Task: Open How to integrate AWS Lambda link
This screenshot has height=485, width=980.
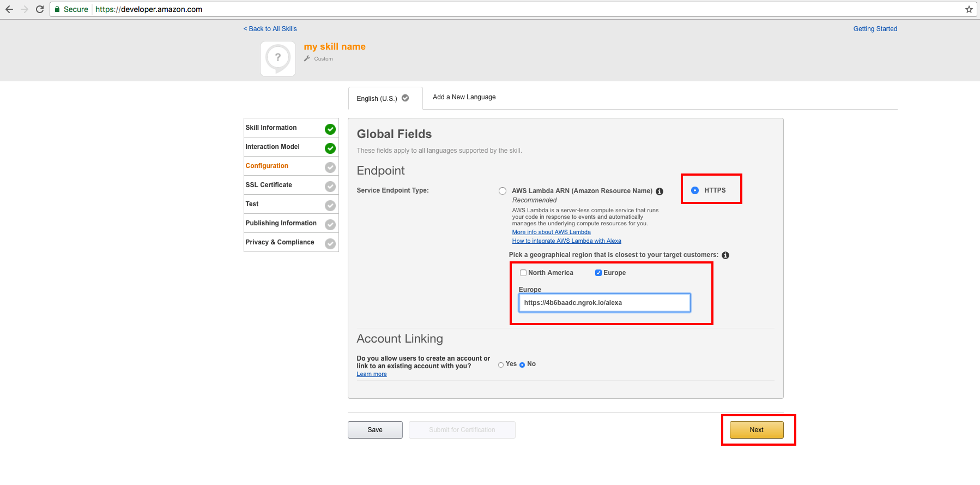Action: coord(567,241)
